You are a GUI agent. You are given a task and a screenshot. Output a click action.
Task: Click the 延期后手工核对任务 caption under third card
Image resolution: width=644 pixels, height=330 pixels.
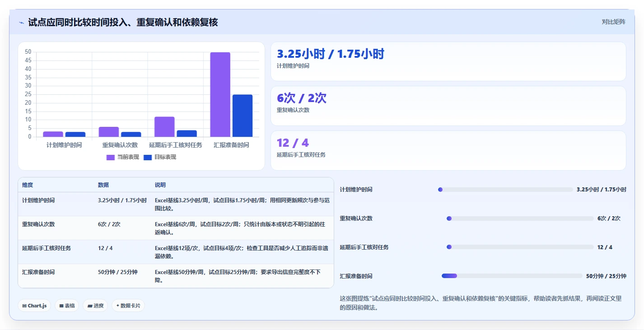(x=301, y=154)
